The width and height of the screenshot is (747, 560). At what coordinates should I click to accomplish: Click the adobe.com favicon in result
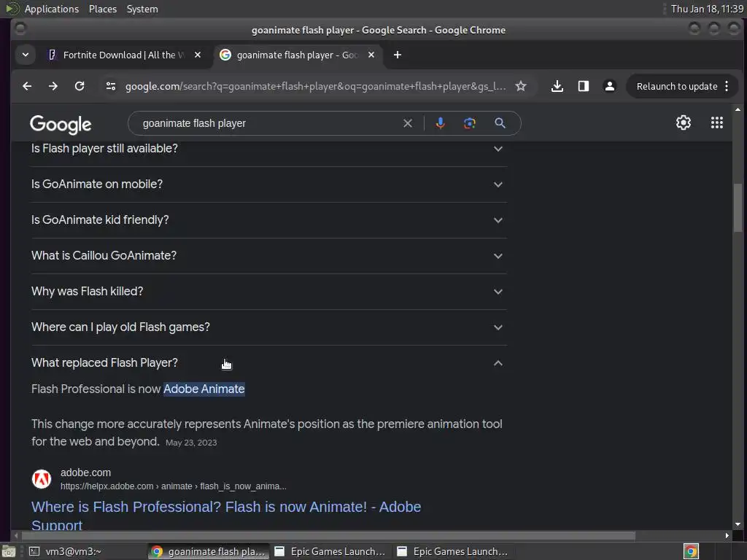click(42, 479)
